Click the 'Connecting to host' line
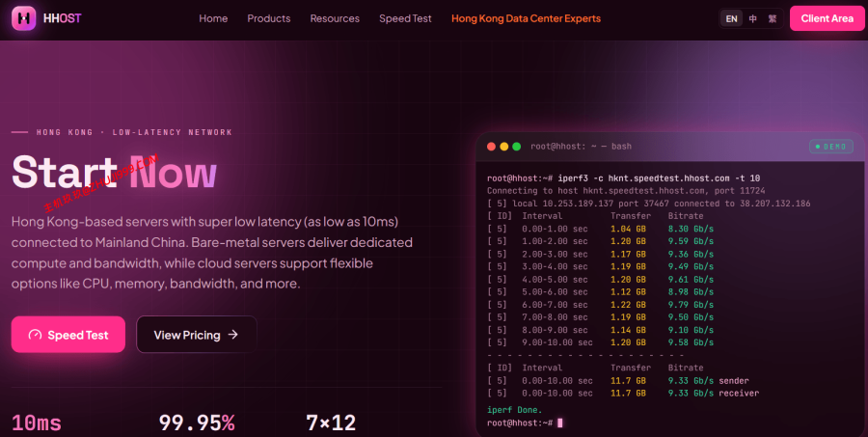 (x=626, y=191)
